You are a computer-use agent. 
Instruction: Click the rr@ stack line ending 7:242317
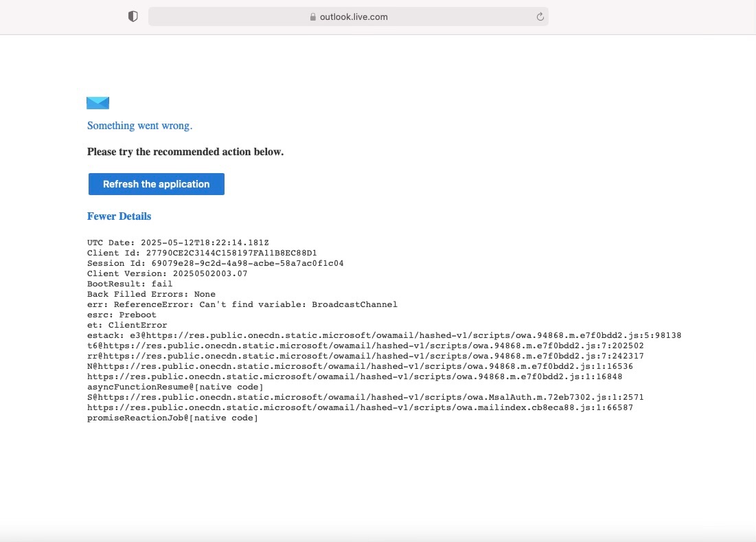[365, 356]
